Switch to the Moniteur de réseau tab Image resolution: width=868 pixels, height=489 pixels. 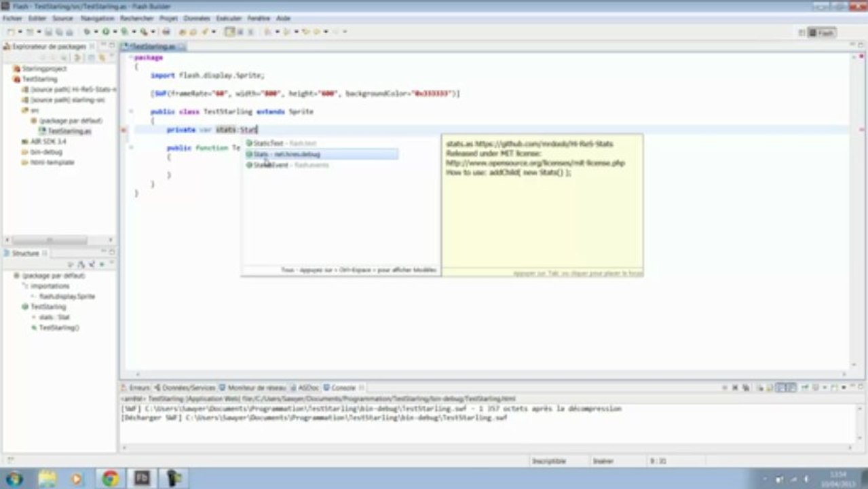click(x=253, y=388)
